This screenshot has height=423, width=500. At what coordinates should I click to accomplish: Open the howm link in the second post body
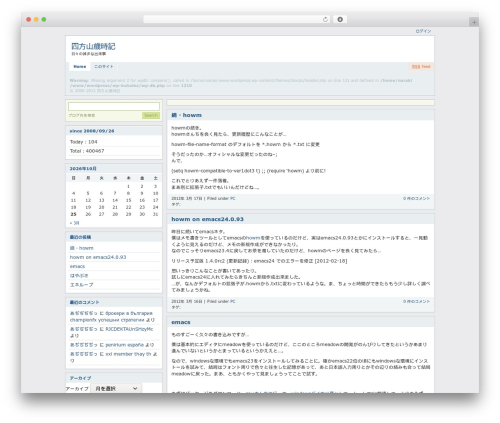coord(253,238)
